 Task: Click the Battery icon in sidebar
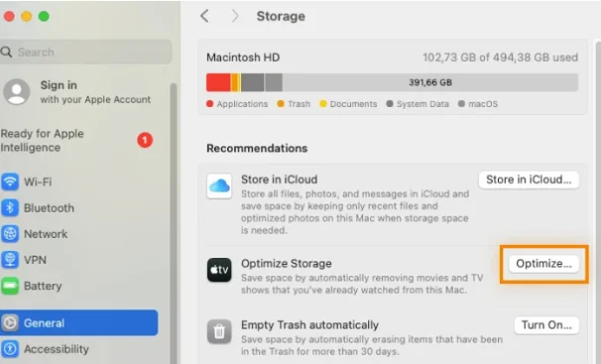[x=10, y=286]
